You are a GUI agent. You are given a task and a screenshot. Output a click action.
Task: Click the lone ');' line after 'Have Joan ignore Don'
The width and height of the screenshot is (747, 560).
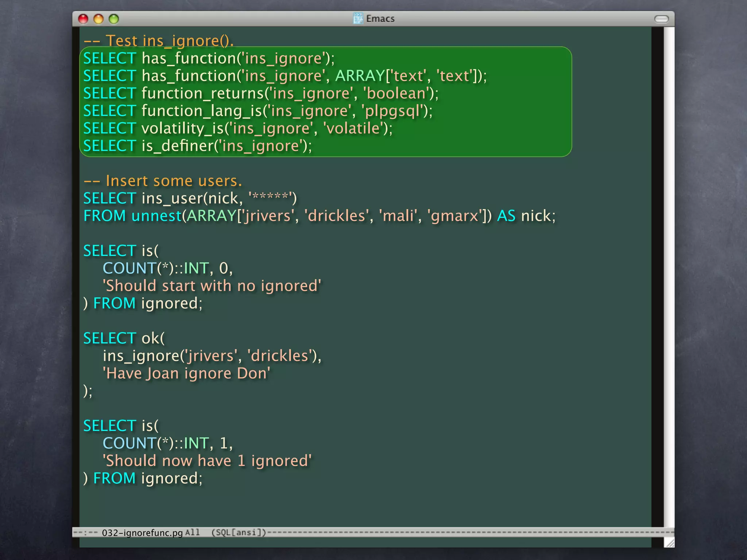(88, 391)
